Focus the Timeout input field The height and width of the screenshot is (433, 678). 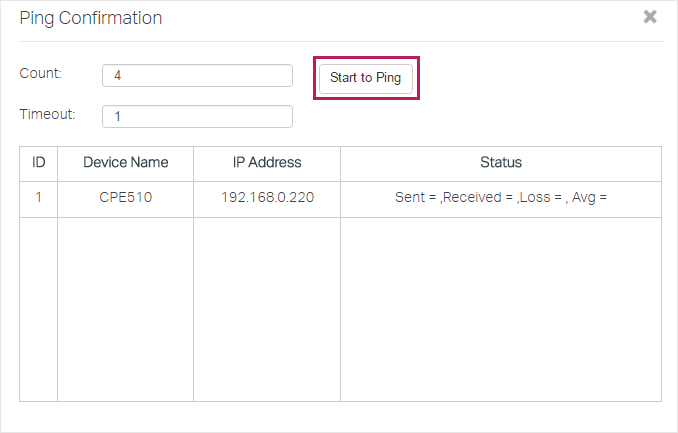(x=197, y=117)
